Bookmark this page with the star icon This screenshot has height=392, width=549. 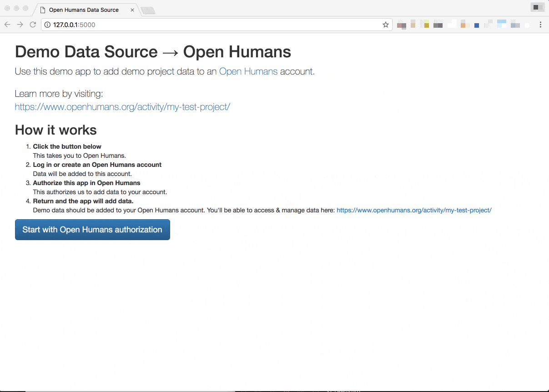click(386, 25)
